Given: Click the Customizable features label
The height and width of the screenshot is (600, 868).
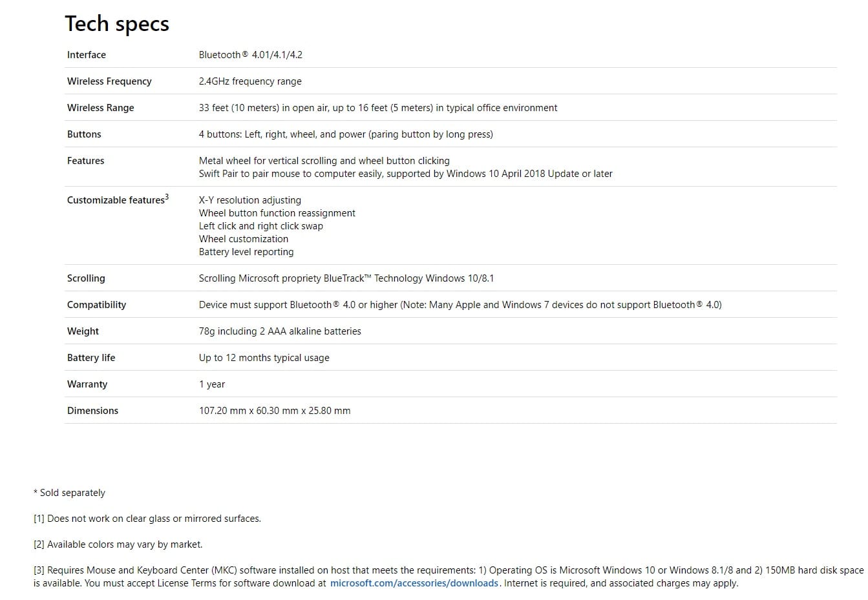Looking at the screenshot, I should click(x=116, y=200).
